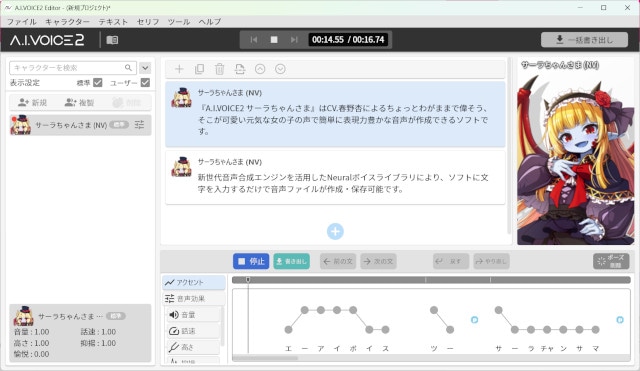This screenshot has height=371, width=640.
Task: Click the やり直し redo button
Action: click(491, 261)
